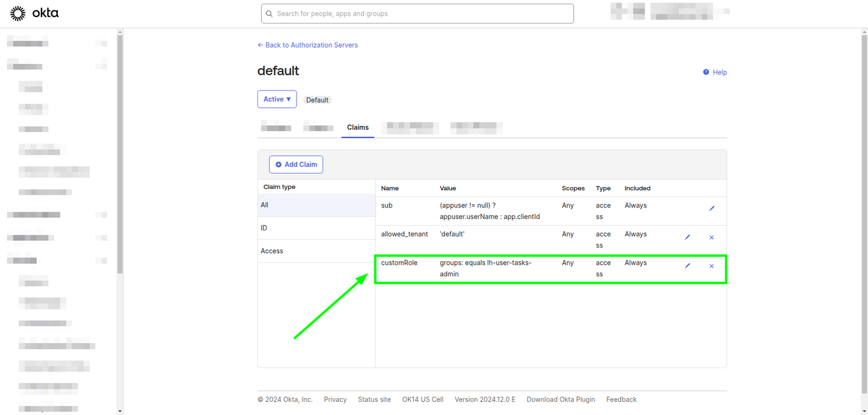Click the magnifying glass in the search bar

269,13
